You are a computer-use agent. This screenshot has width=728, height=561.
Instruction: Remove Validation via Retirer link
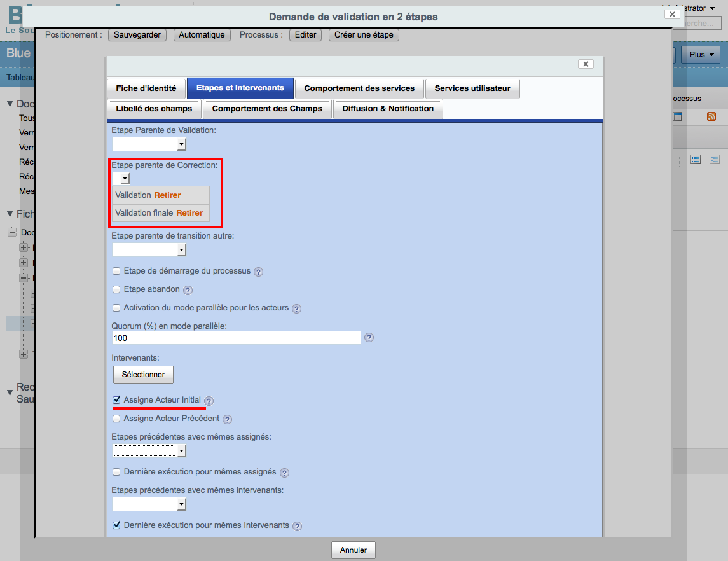(x=167, y=195)
